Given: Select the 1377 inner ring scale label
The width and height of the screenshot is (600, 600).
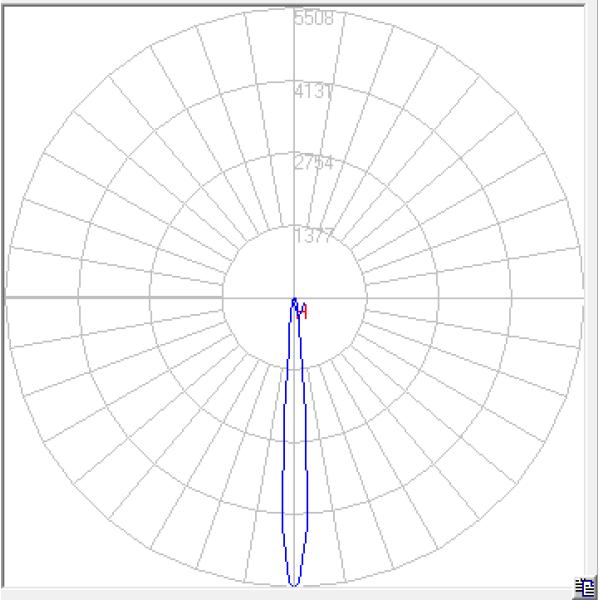Looking at the screenshot, I should click(313, 236).
